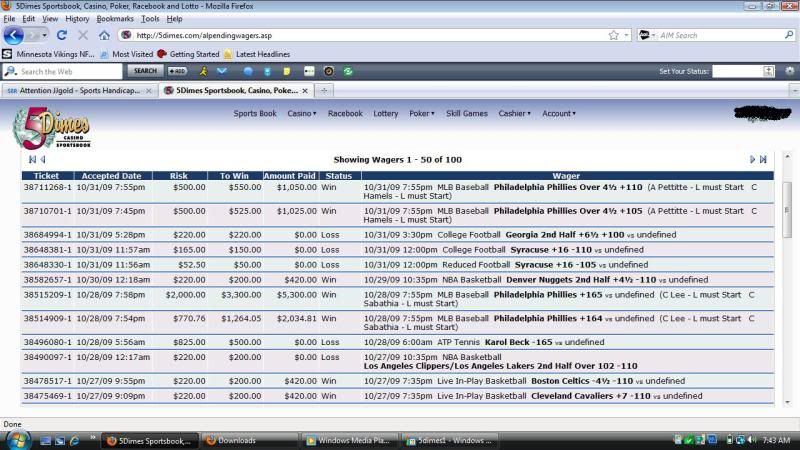
Task: Open the AIM search engine selector dropdown
Action: pos(653,35)
